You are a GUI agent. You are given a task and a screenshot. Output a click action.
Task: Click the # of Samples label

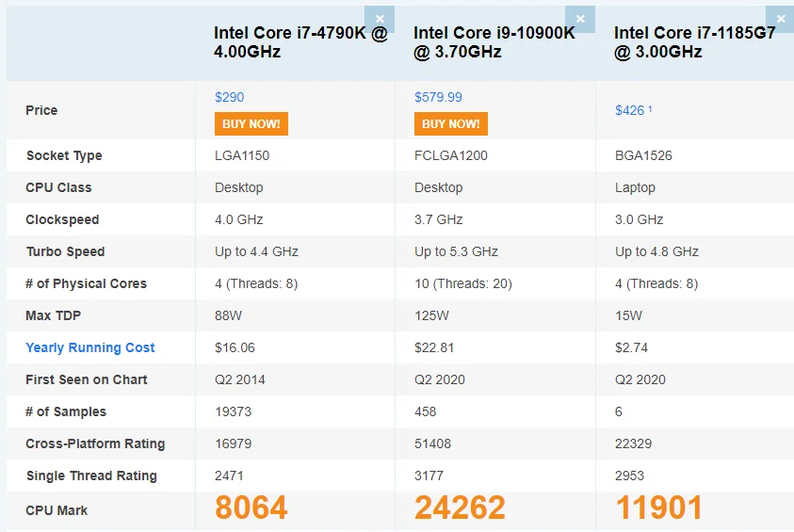click(x=66, y=411)
